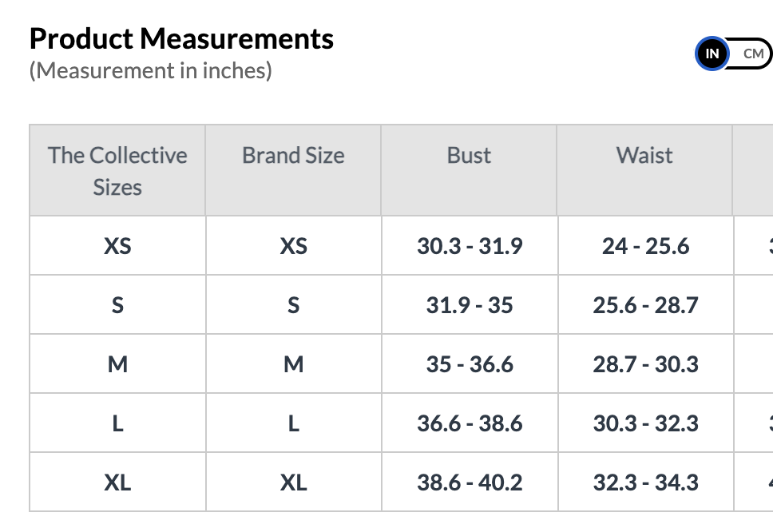Click bust value 35 - 36.6
This screenshot has width=773, height=532.
coord(470,364)
